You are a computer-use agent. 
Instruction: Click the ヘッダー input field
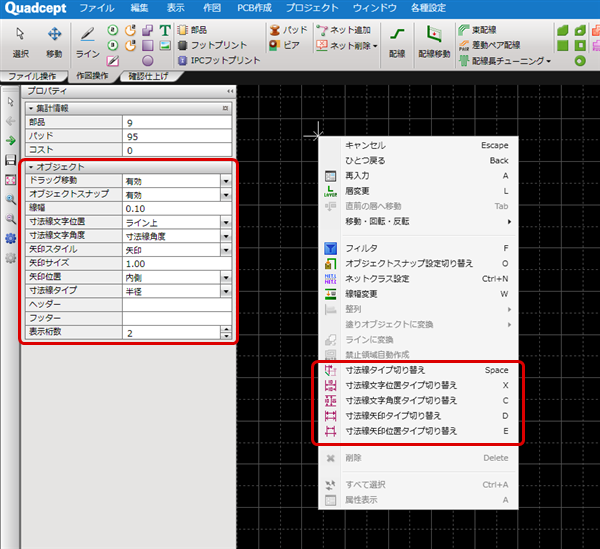(x=177, y=305)
